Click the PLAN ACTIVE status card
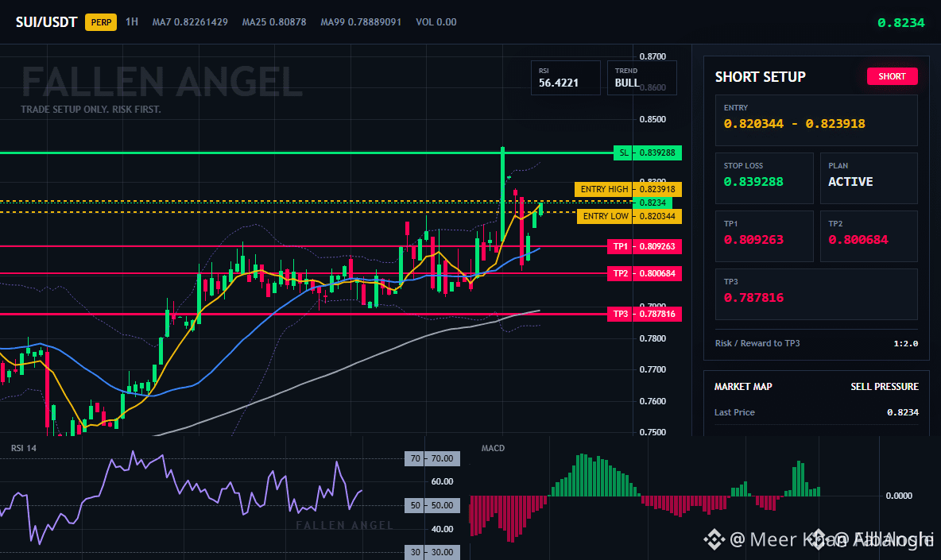Viewport: 941px width, 560px height. 869,178
